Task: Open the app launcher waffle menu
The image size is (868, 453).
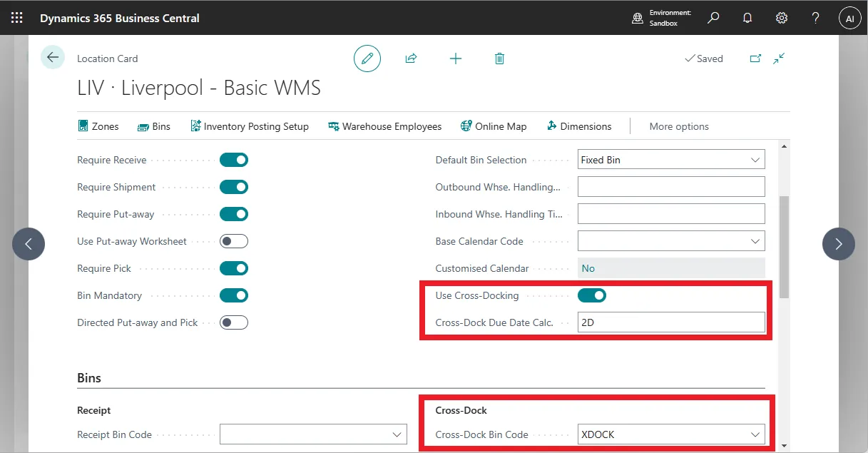Action: pos(17,18)
